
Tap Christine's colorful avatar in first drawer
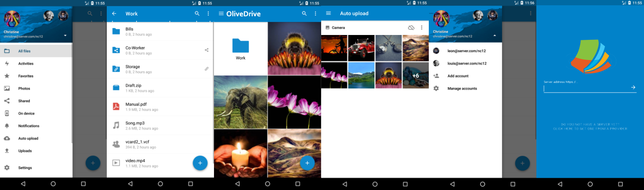point(12,19)
